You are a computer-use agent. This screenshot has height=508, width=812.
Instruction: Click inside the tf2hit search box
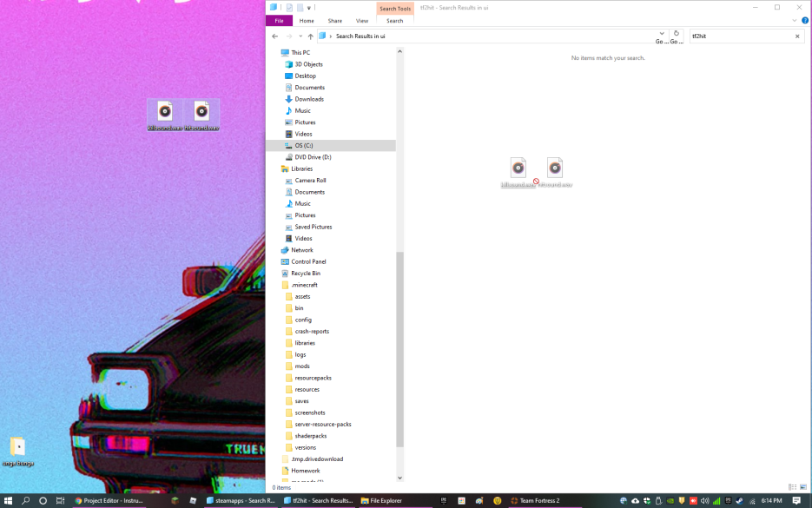coord(738,36)
